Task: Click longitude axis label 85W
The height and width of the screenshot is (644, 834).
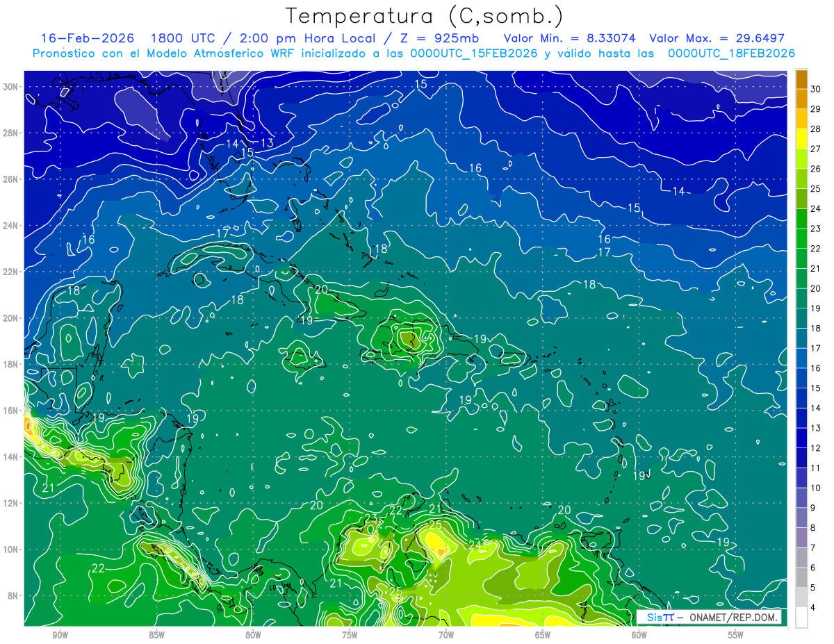Action: pos(156,636)
